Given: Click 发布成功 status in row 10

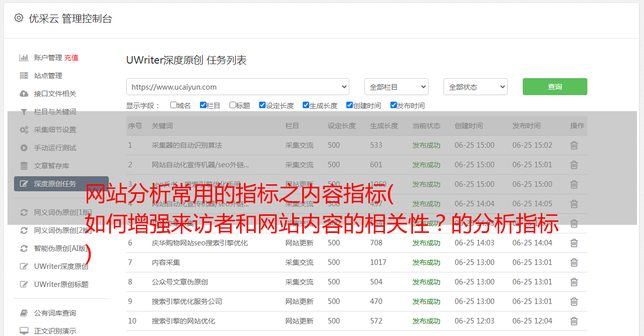Looking at the screenshot, I should [x=426, y=321].
